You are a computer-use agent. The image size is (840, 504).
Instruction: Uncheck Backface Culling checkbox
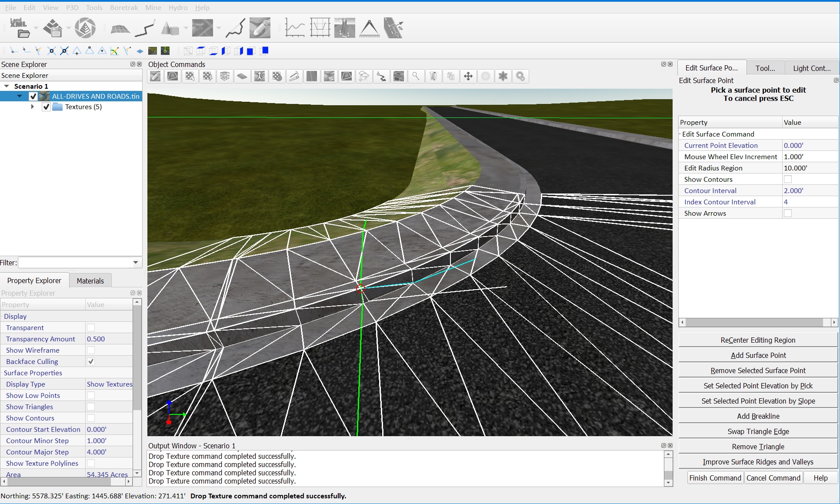tap(91, 361)
